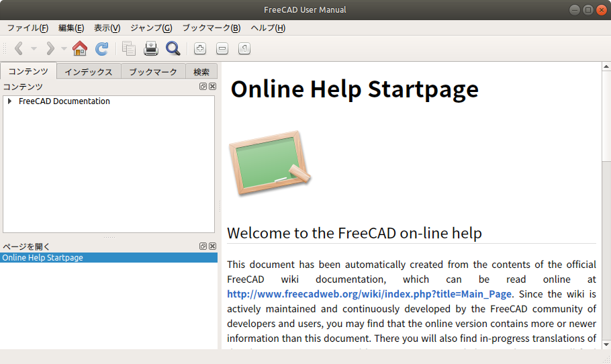Switch to the ブックマーク tab
Image resolution: width=611 pixels, height=364 pixels.
point(153,72)
